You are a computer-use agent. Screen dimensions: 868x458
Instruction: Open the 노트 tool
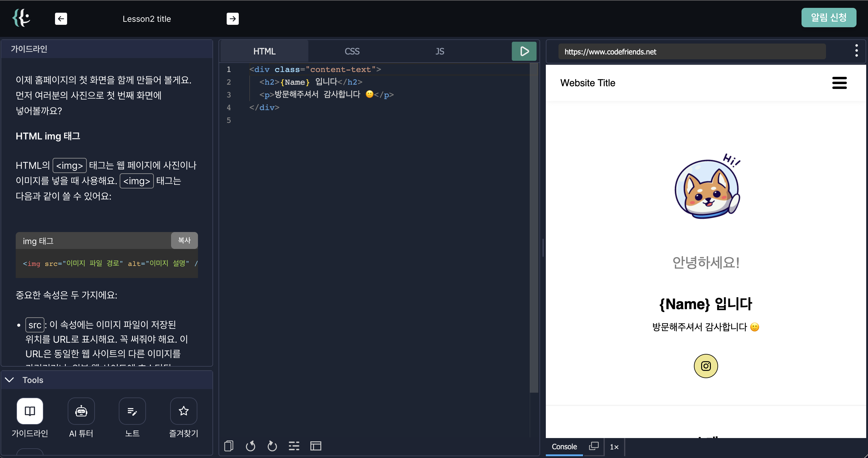(132, 411)
